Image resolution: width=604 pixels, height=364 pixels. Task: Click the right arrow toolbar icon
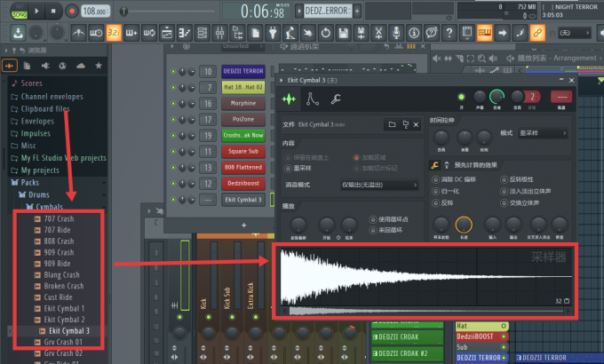503,33
